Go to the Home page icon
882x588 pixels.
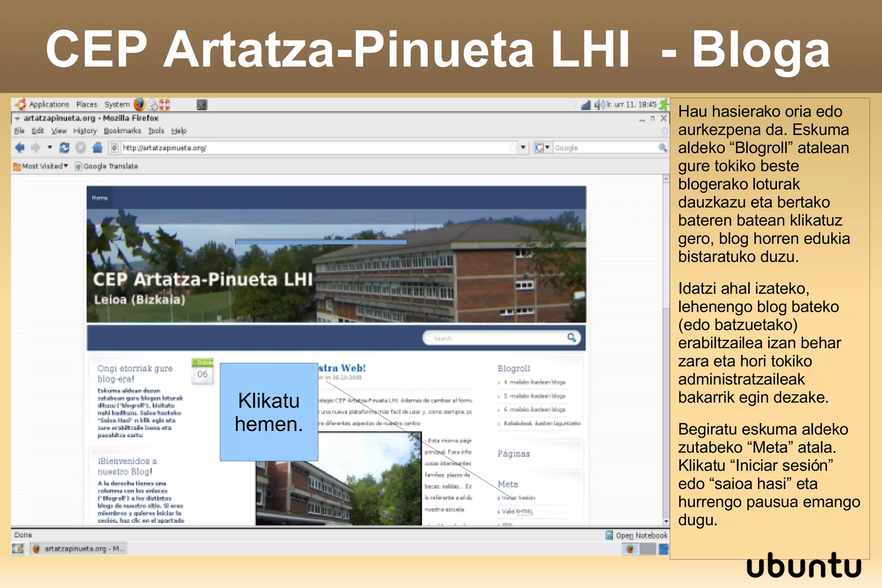(x=97, y=148)
